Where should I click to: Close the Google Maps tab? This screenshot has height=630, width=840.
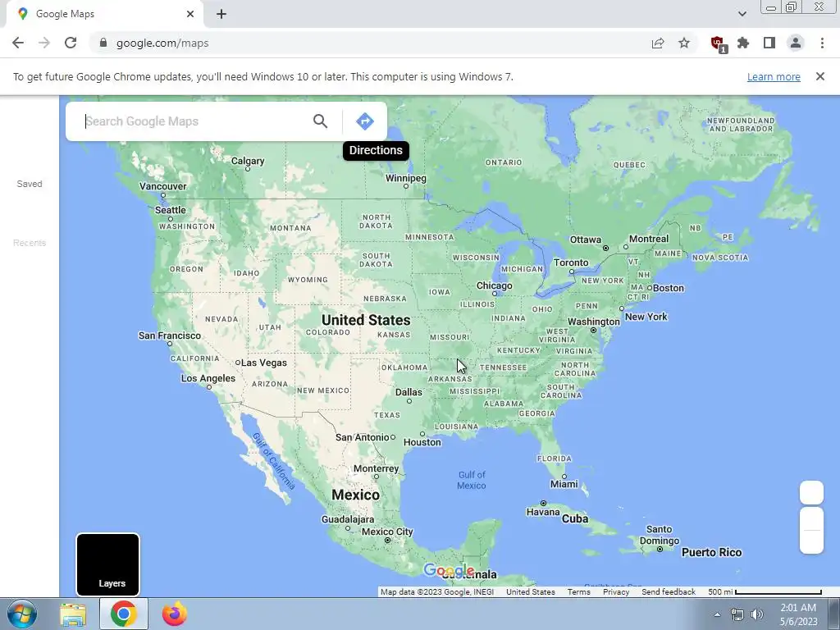190,14
